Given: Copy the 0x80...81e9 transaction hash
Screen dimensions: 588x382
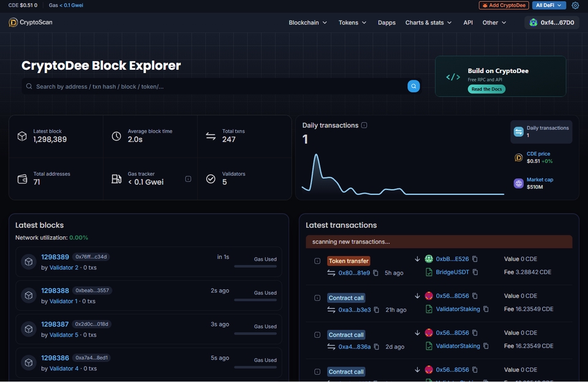Looking at the screenshot, I should (375, 273).
